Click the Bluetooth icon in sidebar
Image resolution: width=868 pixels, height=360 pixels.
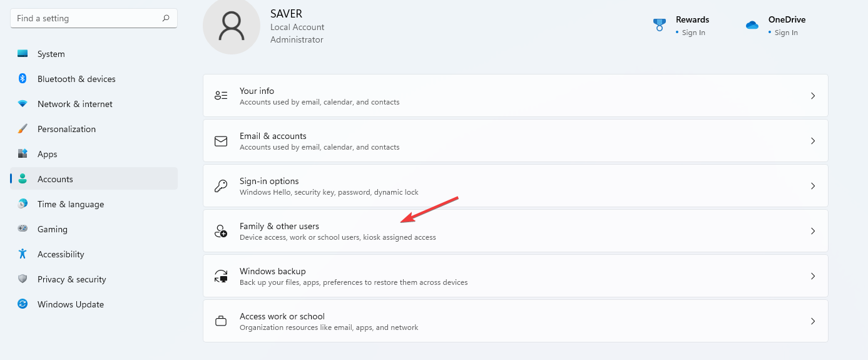pos(23,79)
